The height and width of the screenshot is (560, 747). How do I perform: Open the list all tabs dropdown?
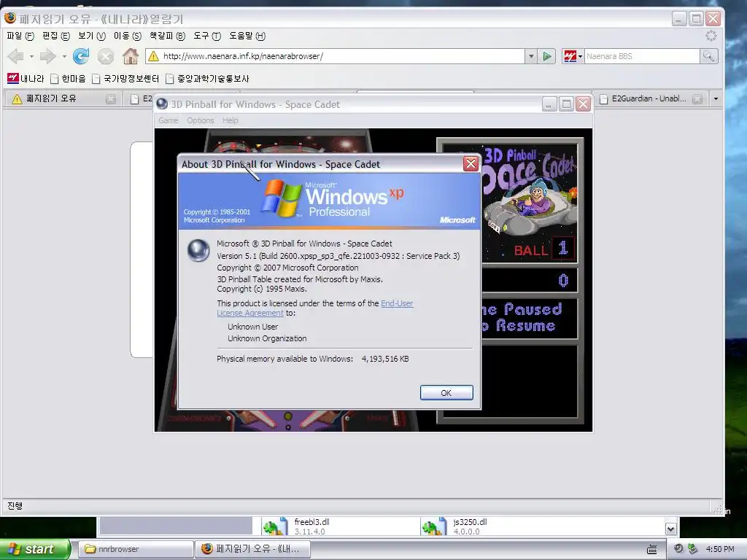716,99
